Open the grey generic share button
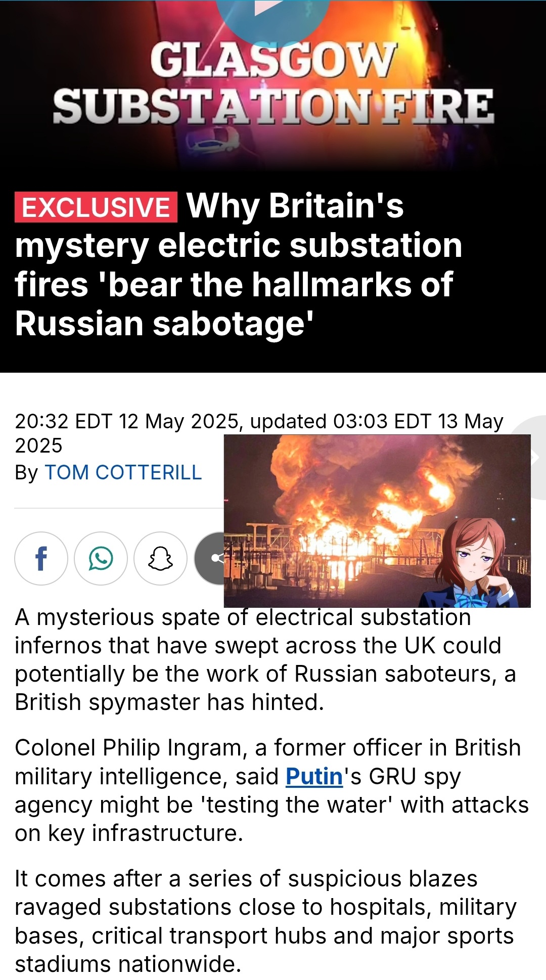The image size is (546, 980). click(x=210, y=558)
